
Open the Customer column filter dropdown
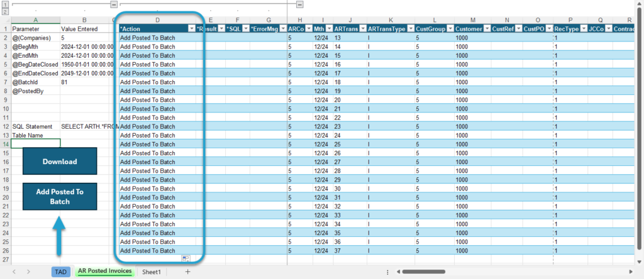coord(486,29)
